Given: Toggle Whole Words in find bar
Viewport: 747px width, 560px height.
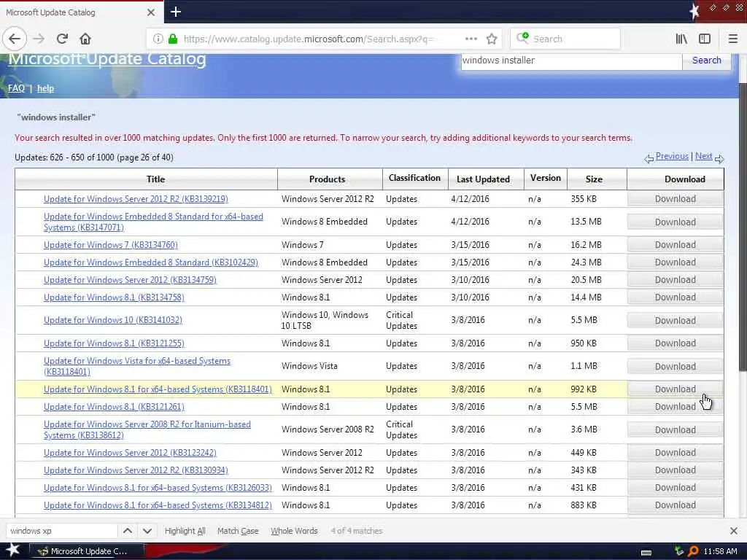Looking at the screenshot, I should [x=294, y=531].
